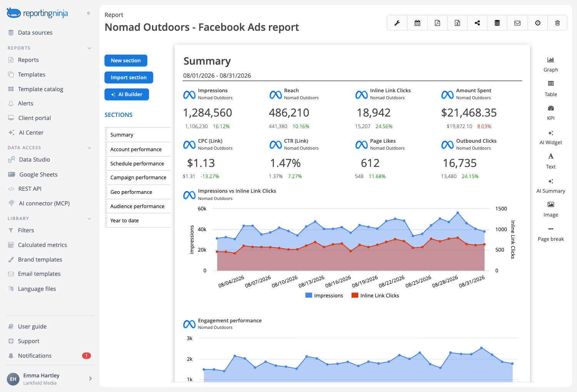Insert a Page break
Image resolution: width=577 pixels, height=392 pixels.
coord(551,234)
